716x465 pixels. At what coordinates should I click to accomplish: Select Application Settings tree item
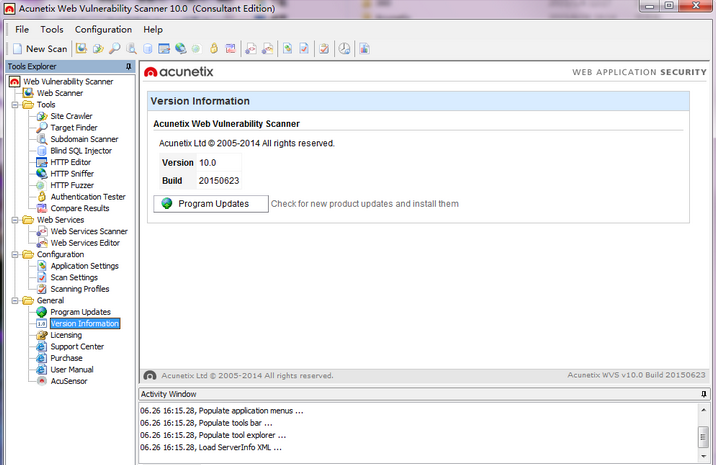coord(84,266)
